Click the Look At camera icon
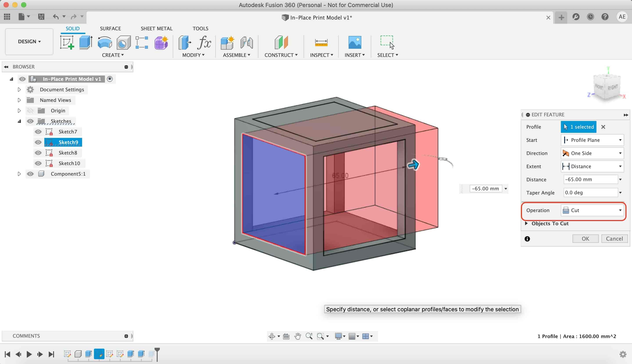The height and width of the screenshot is (364, 632). coord(286,337)
